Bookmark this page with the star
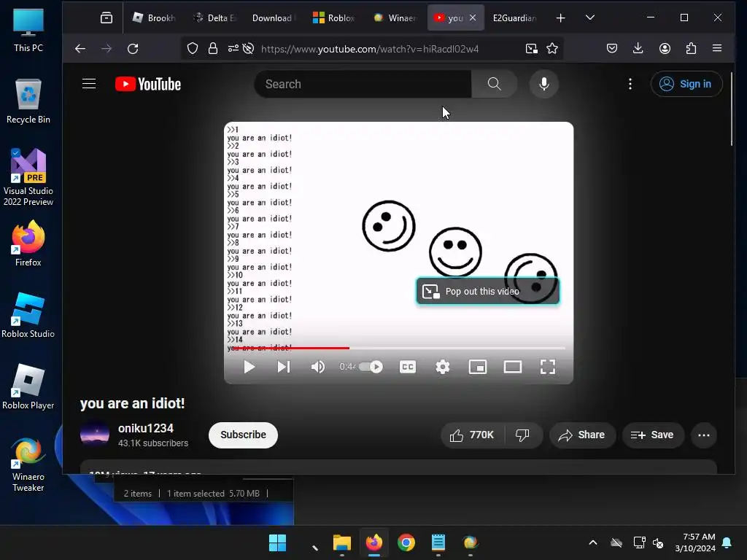Screen dimensions: 747x560 552,49
